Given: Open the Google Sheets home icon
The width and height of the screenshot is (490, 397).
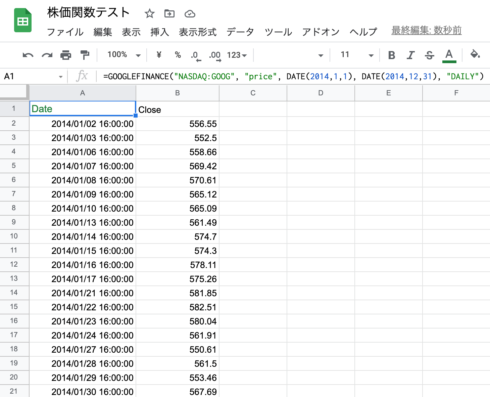Looking at the screenshot, I should pyautogui.click(x=23, y=21).
